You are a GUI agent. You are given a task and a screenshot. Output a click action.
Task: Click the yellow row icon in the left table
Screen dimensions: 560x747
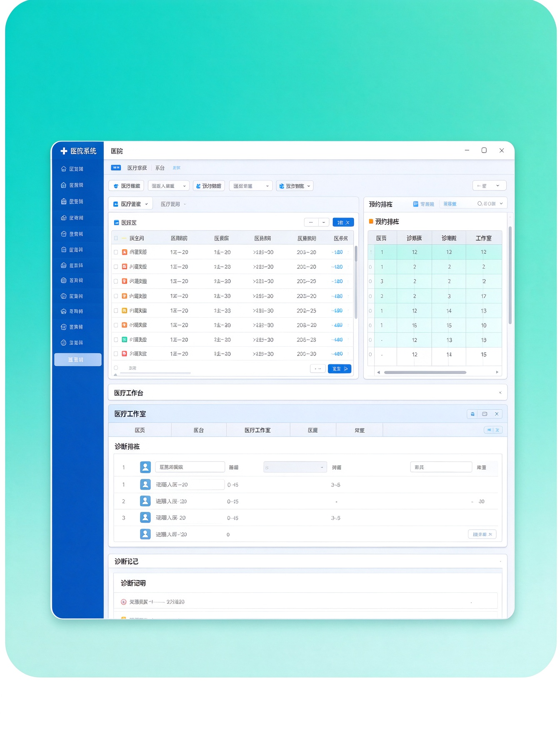(124, 310)
